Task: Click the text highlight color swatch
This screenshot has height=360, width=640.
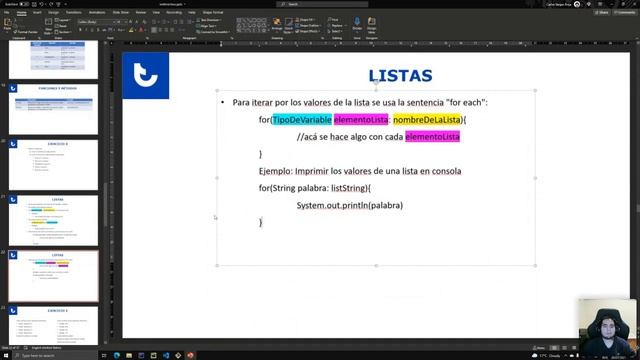Action: coord(131,30)
